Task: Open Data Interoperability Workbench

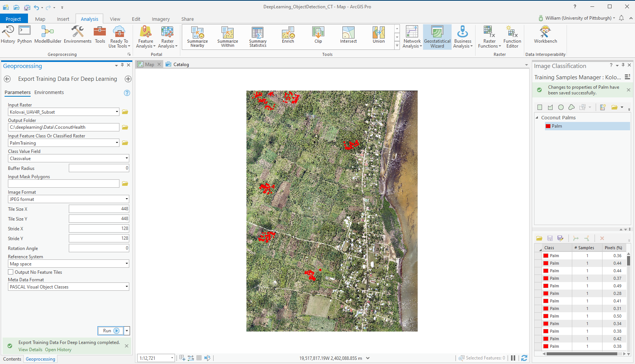Action: point(545,35)
